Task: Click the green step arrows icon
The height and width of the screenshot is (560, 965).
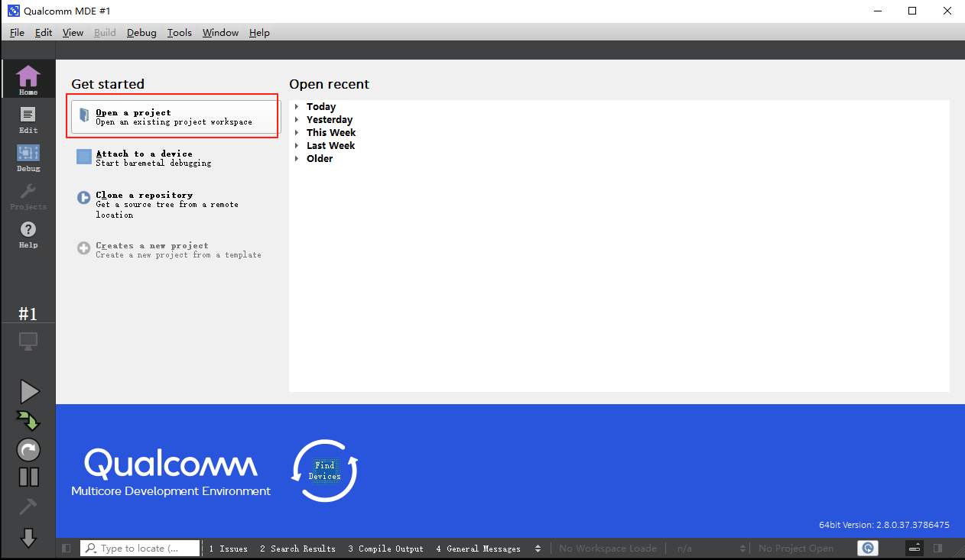Action: (x=28, y=420)
